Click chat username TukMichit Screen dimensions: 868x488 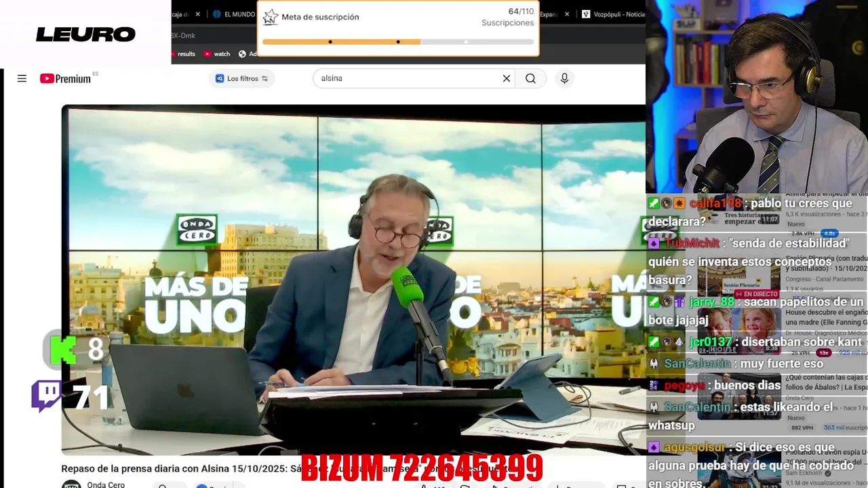pyautogui.click(x=692, y=243)
